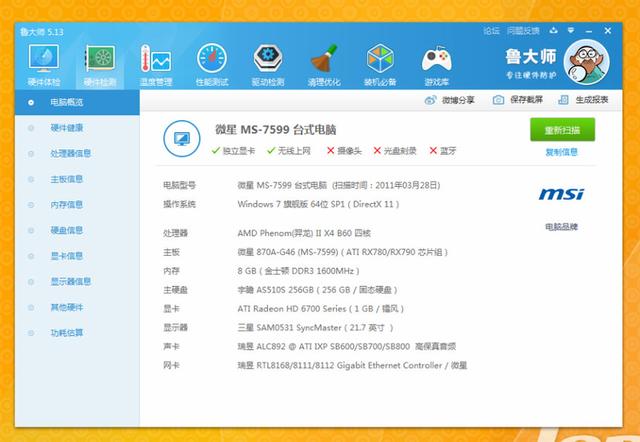Click the green 重新扫描 button
The height and width of the screenshot is (442, 640).
pyautogui.click(x=562, y=130)
